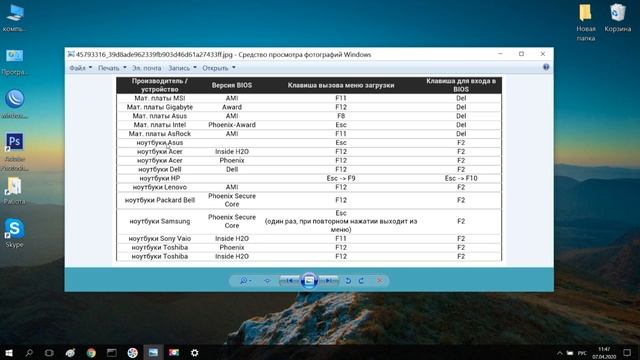
Task: Maximize the photo viewer window
Action: click(x=521, y=54)
